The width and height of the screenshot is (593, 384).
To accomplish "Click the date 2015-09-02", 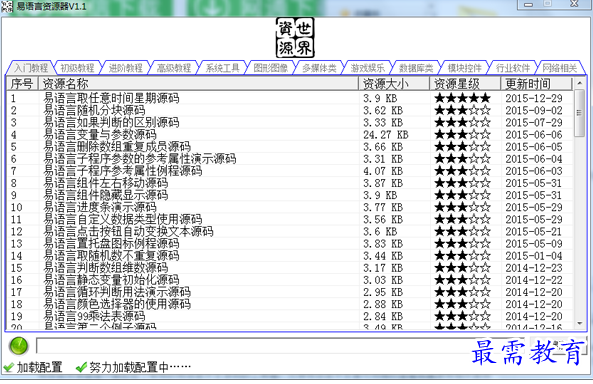I will pyautogui.click(x=534, y=110).
